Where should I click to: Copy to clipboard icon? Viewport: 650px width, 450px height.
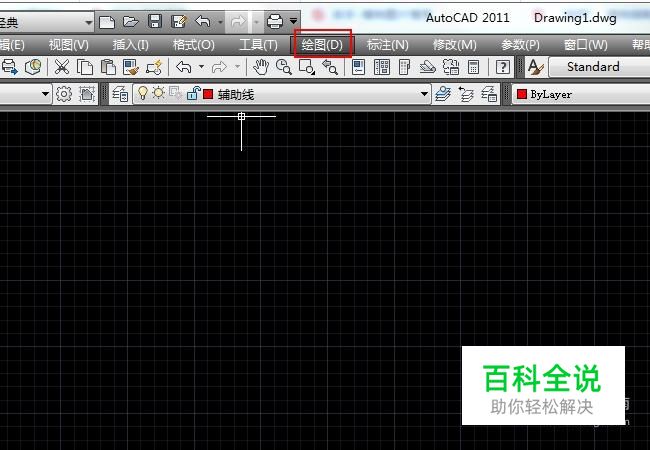click(85, 67)
